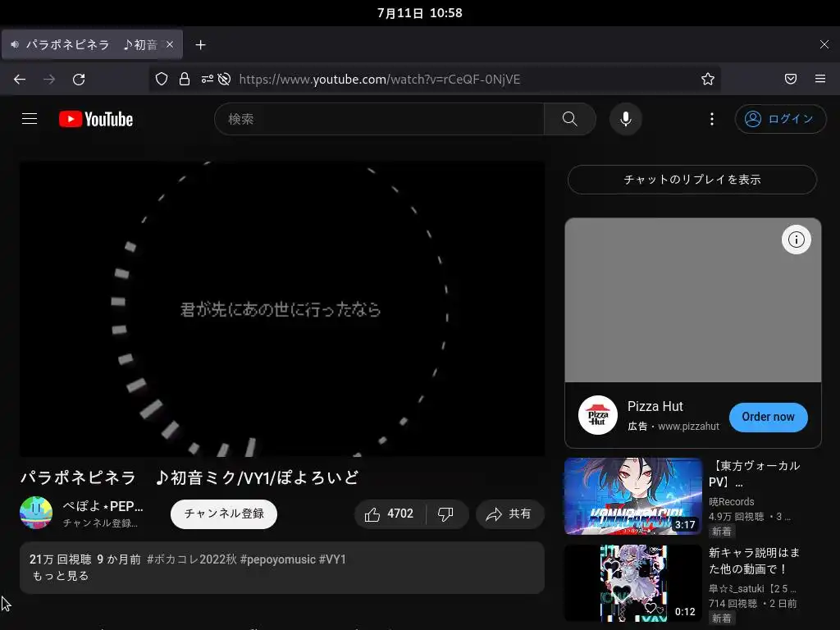Click the ログイン sign-in button
The width and height of the screenshot is (840, 630).
(x=781, y=119)
